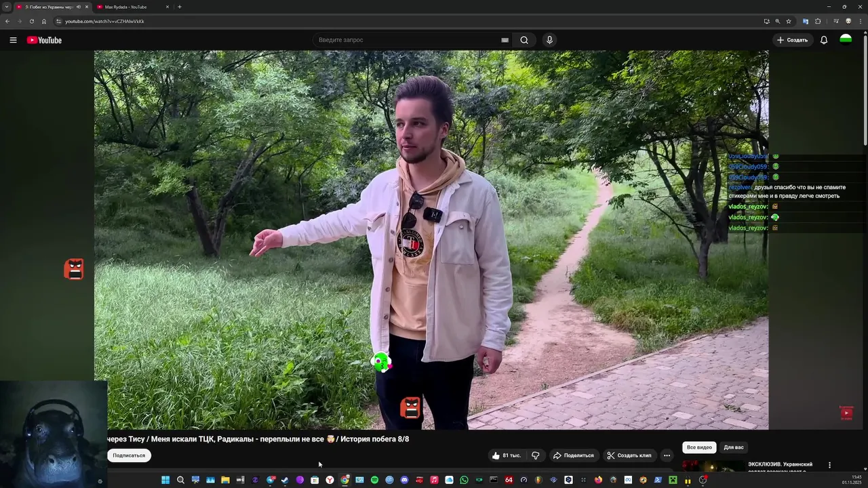Go to the browser home page
868x488 pixels.
coord(44,21)
